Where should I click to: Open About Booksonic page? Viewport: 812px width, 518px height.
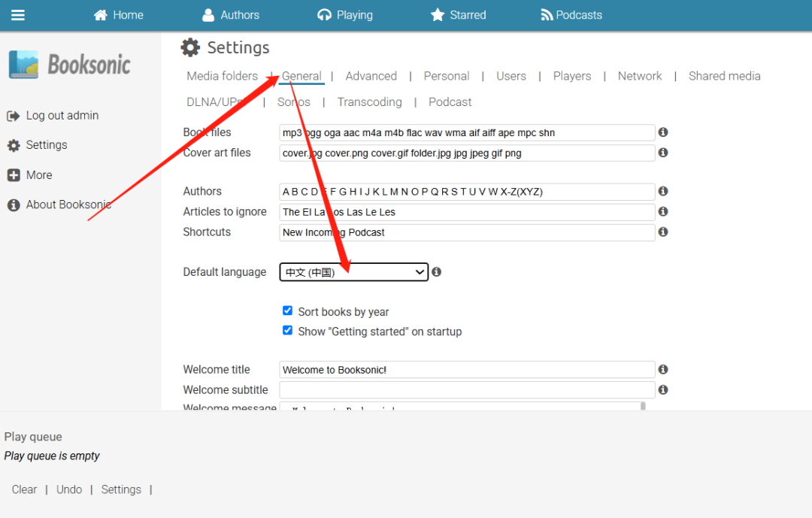[x=68, y=204]
